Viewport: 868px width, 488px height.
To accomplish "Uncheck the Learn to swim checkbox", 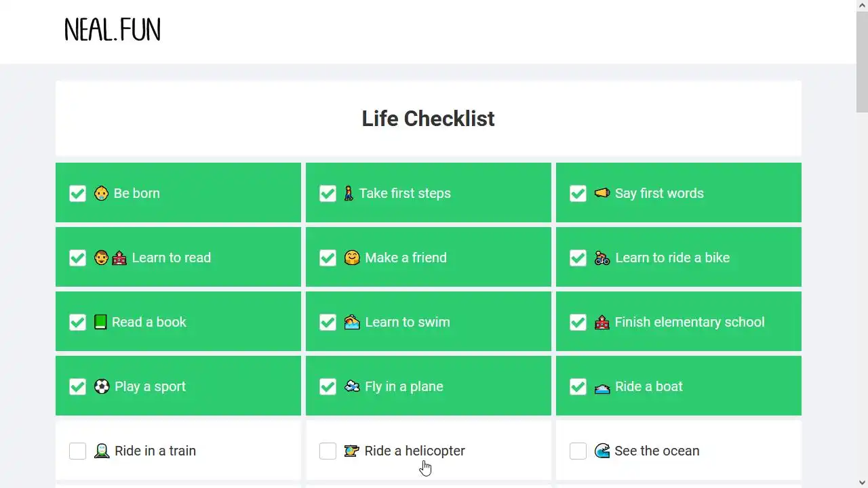I will (x=328, y=322).
